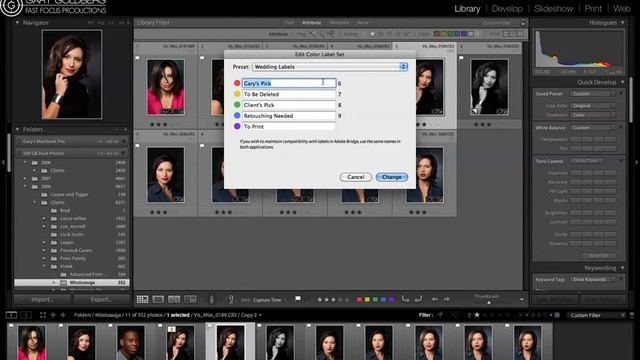Click Change in Edit Color Label Set
Viewport: 640px width, 360px height.
391,177
